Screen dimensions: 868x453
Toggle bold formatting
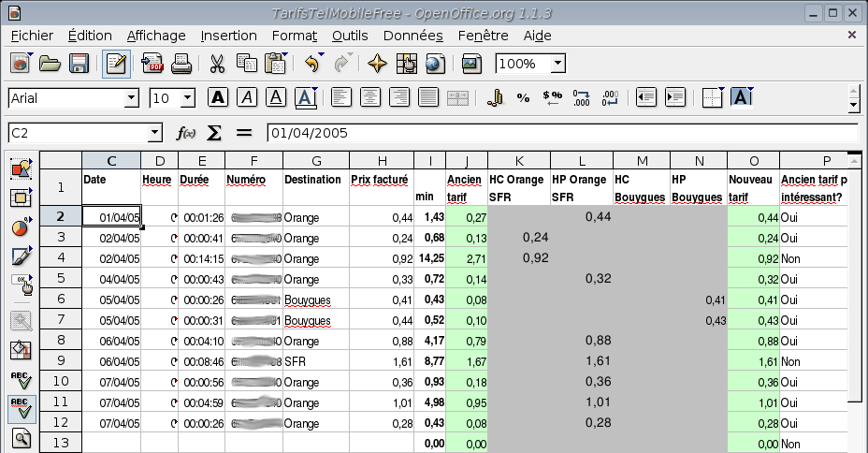(x=218, y=98)
